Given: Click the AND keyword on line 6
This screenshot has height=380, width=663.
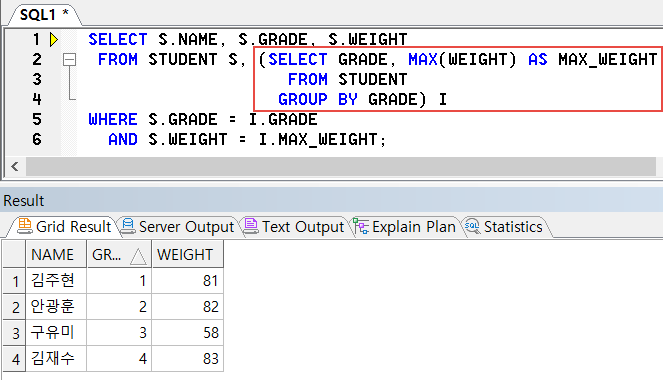Looking at the screenshot, I should [123, 139].
